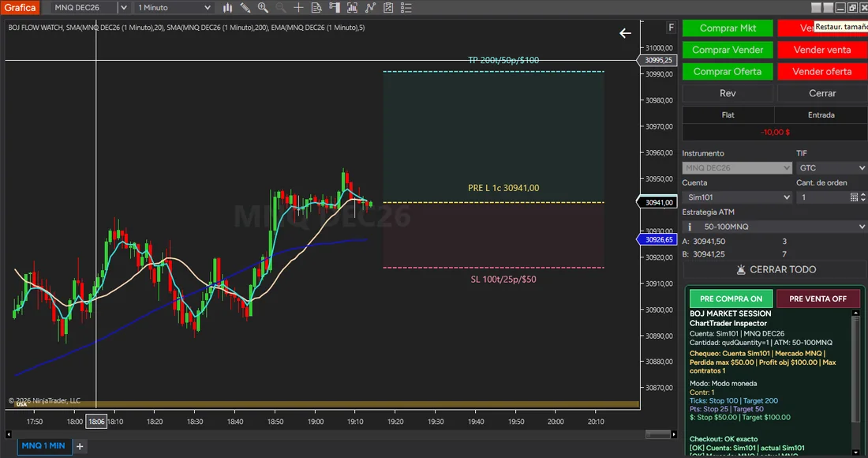Viewport: 868px width, 458px height.
Task: Click the 18:06 time marker on axis
Action: tap(96, 422)
